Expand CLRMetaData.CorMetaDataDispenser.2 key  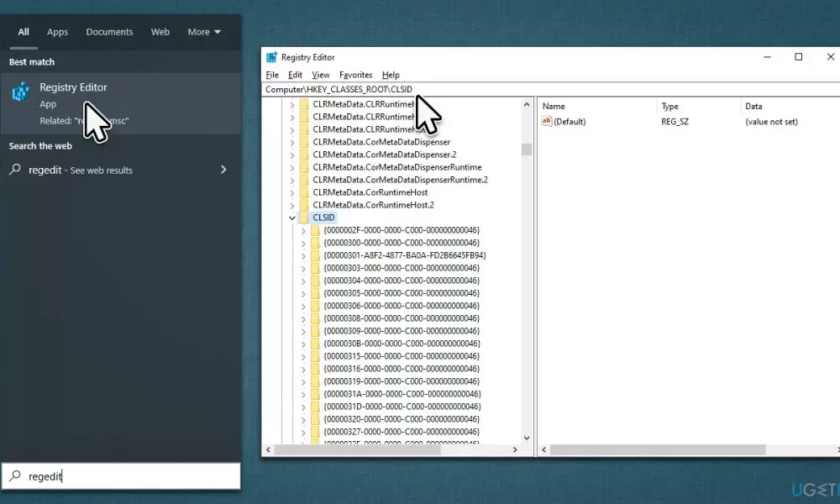coord(292,155)
